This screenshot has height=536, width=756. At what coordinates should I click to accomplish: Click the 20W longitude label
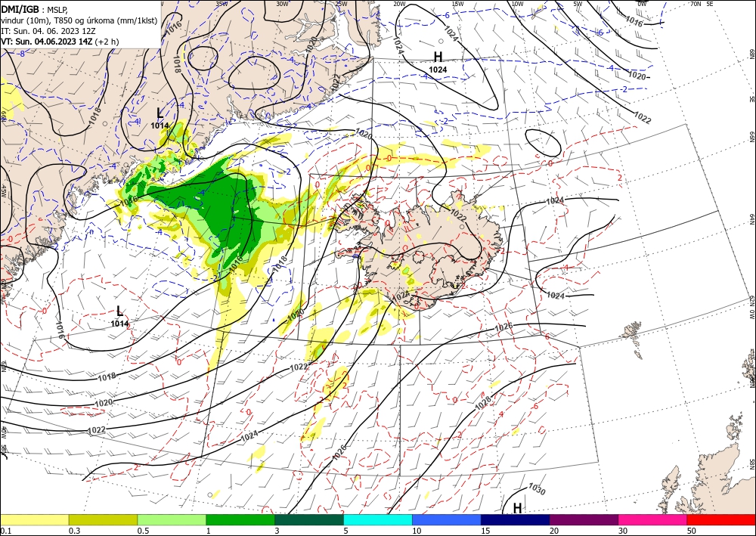tap(399, 3)
